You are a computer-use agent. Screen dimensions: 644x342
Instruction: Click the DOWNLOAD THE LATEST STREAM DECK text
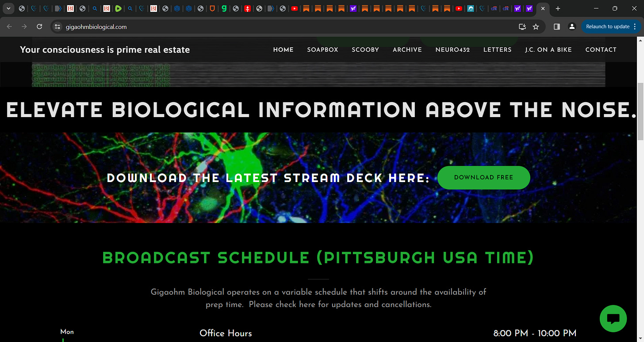point(268,178)
